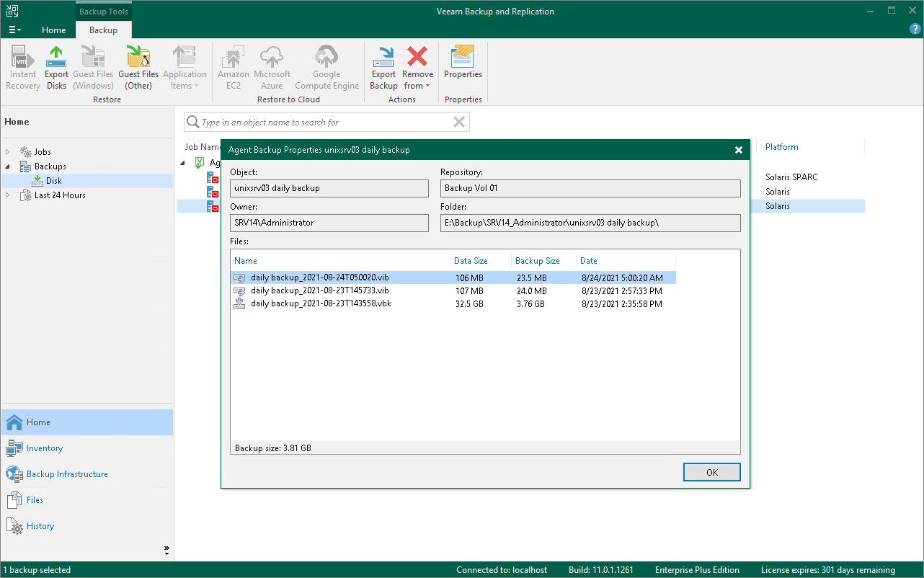Select the daily backup .vbk file
The height and width of the screenshot is (578, 924).
321,304
